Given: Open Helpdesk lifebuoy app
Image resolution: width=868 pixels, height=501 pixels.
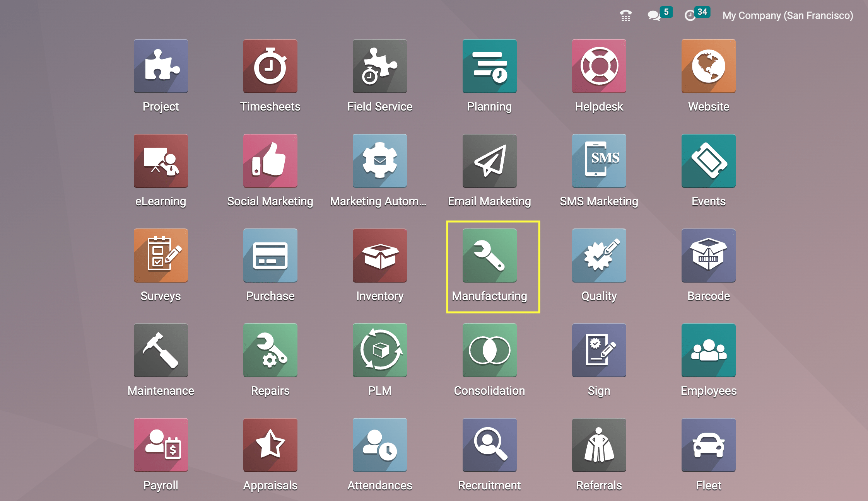Looking at the screenshot, I should [x=599, y=66].
